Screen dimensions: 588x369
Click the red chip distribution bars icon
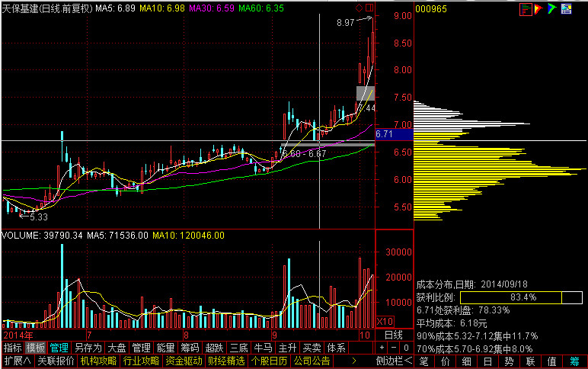pos(526,9)
